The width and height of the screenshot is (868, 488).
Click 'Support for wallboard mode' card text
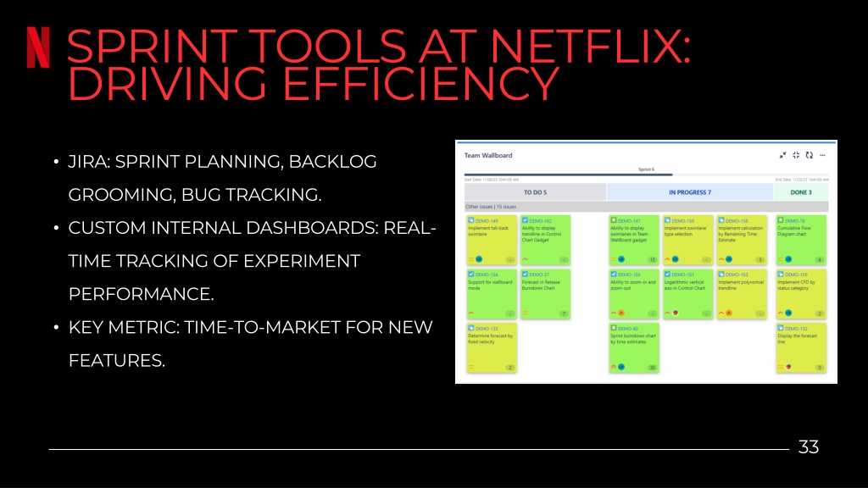tap(490, 285)
